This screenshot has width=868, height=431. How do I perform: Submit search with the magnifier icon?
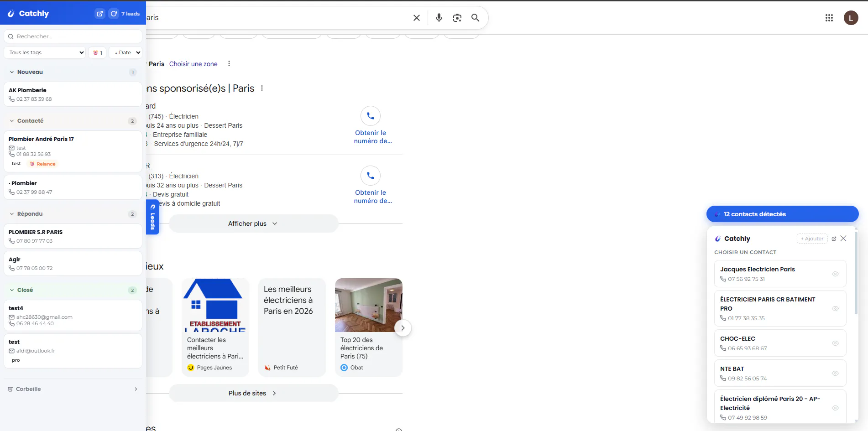[475, 18]
